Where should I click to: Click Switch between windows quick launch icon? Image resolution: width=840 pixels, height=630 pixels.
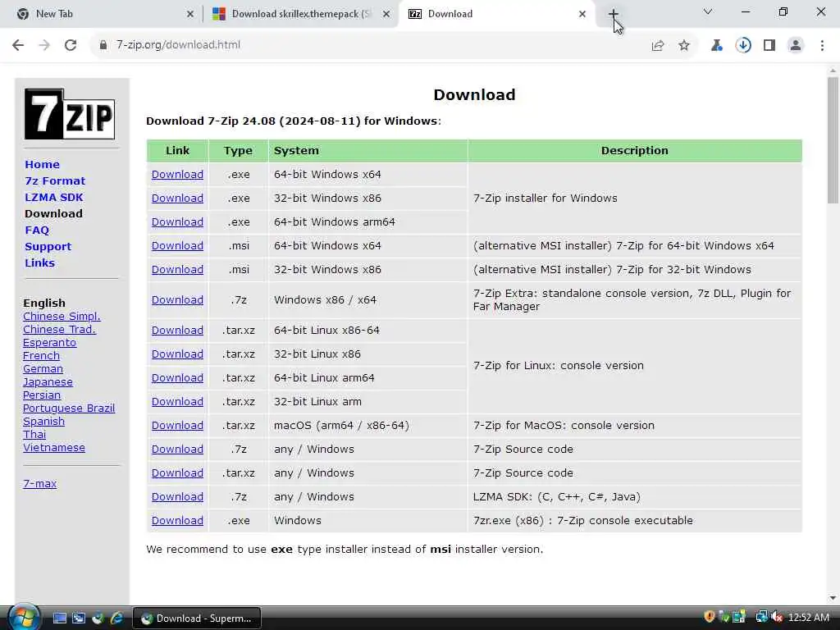click(79, 619)
